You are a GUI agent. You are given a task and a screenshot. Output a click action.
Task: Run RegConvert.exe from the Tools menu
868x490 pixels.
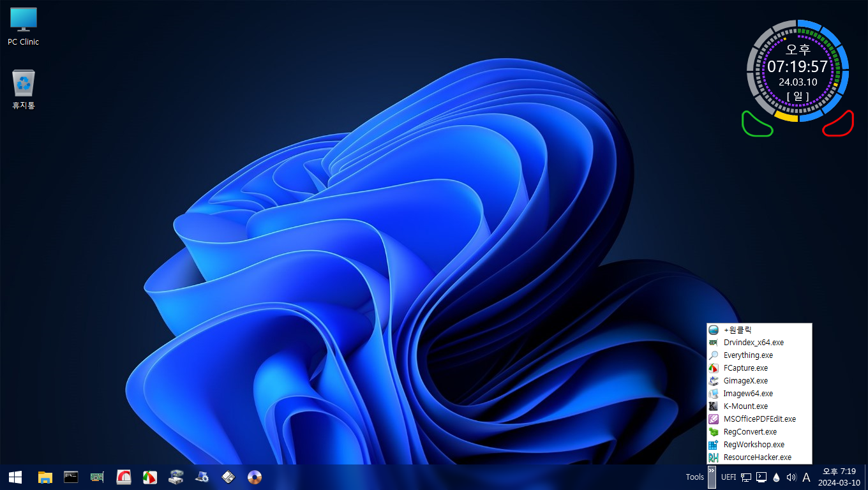(759, 432)
